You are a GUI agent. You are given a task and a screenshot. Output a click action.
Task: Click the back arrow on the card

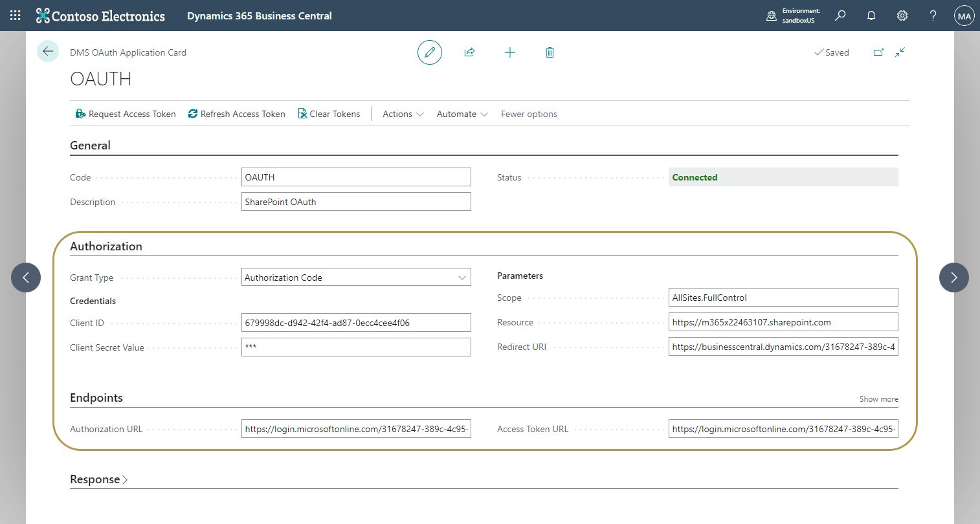48,50
